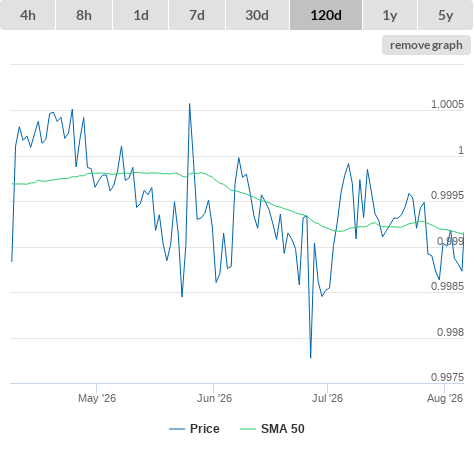Select the active 120d tab
The image size is (474, 455).
coord(326,15)
